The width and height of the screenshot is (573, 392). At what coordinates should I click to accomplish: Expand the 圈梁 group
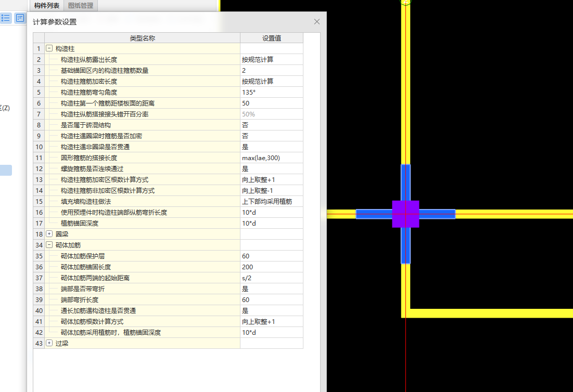[49, 233]
